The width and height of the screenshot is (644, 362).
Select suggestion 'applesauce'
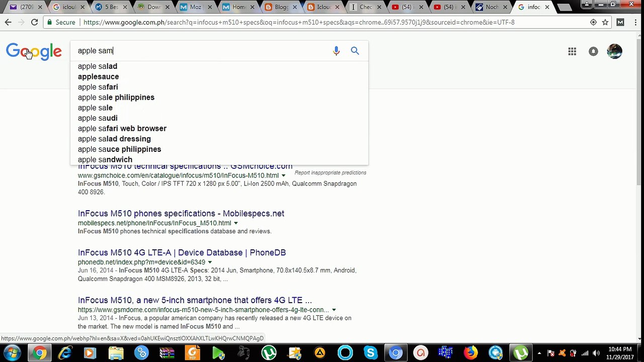pyautogui.click(x=219, y=76)
